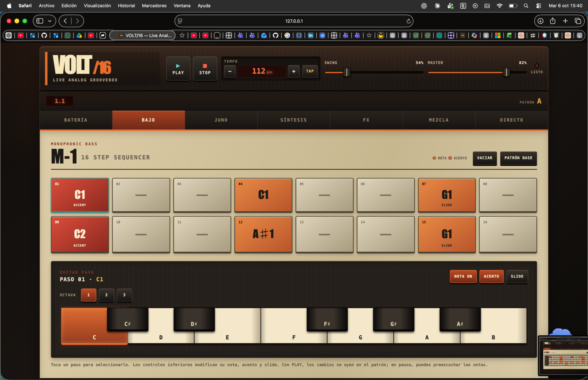Toggle the ACENTO option for the step

pyautogui.click(x=491, y=276)
